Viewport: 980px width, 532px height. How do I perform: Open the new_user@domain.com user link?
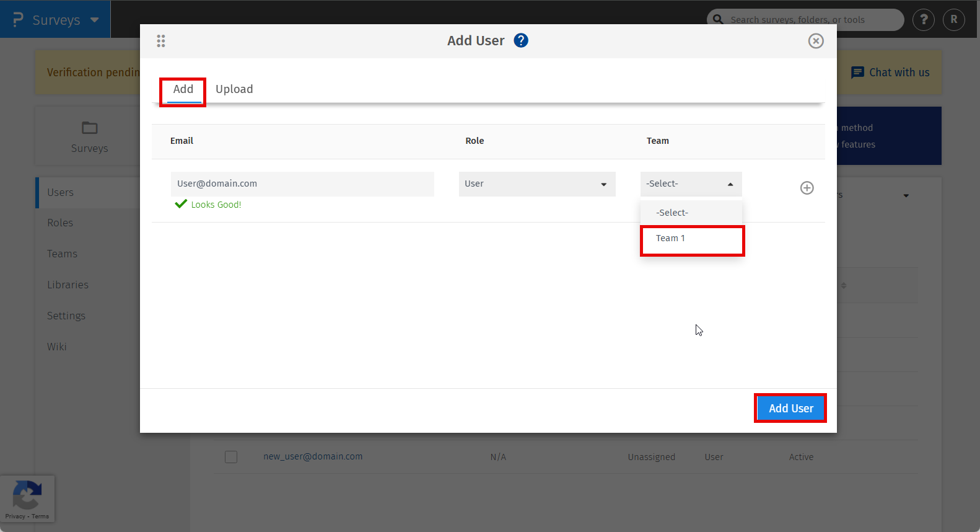[313, 456]
